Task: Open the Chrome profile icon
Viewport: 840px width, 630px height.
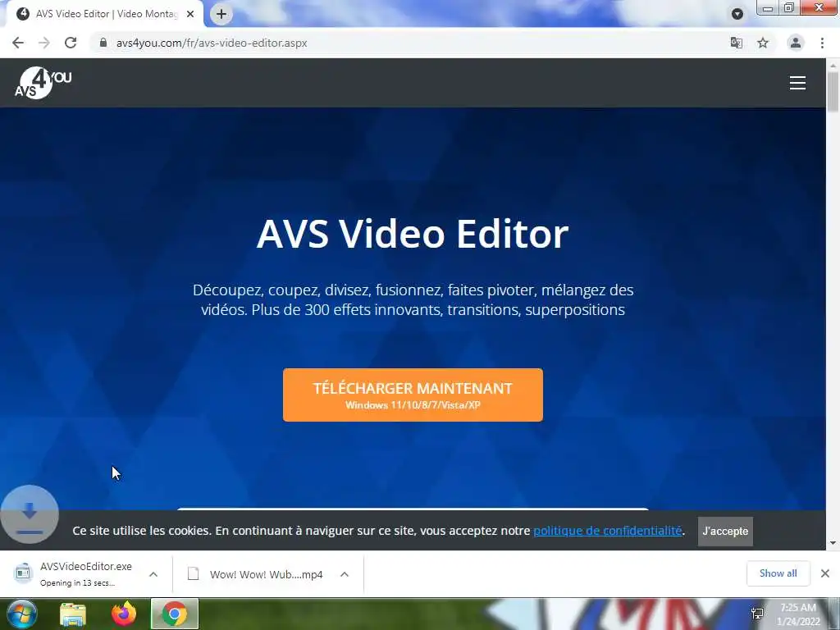Action: (796, 43)
